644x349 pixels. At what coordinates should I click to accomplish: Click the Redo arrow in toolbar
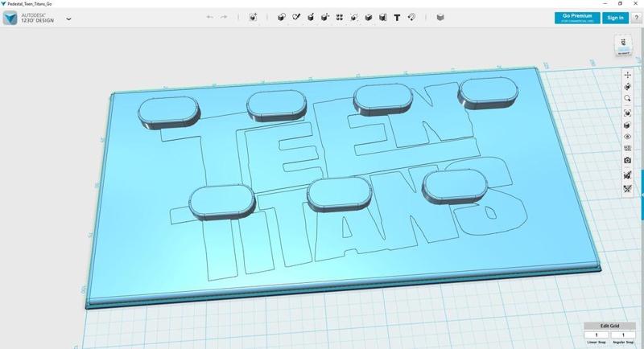point(224,17)
